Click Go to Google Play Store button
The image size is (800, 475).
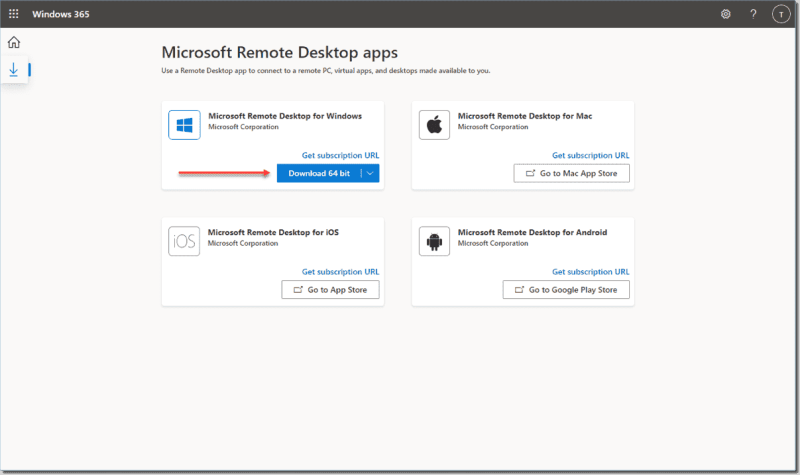(566, 290)
